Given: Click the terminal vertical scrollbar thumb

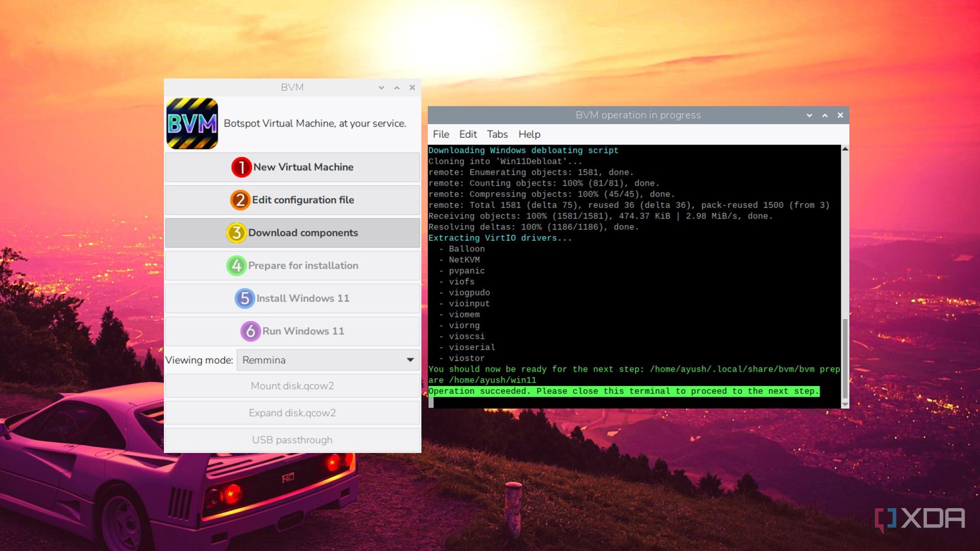Looking at the screenshot, I should click(845, 359).
